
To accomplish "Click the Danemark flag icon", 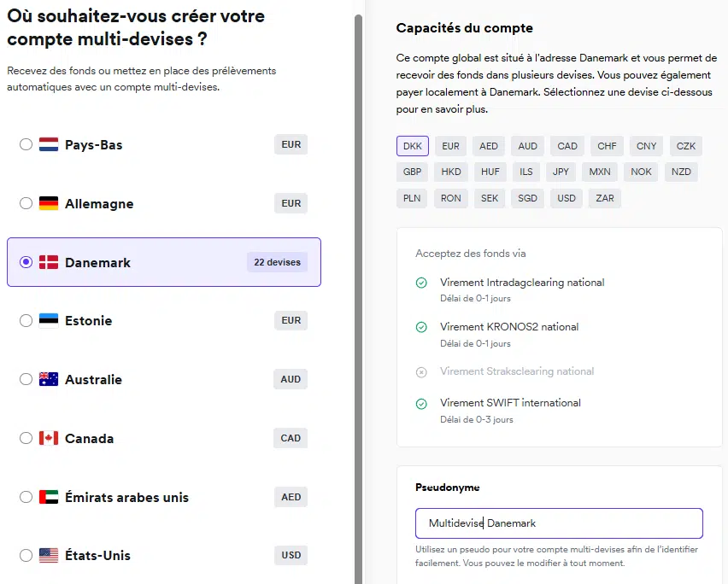I will click(x=49, y=262).
